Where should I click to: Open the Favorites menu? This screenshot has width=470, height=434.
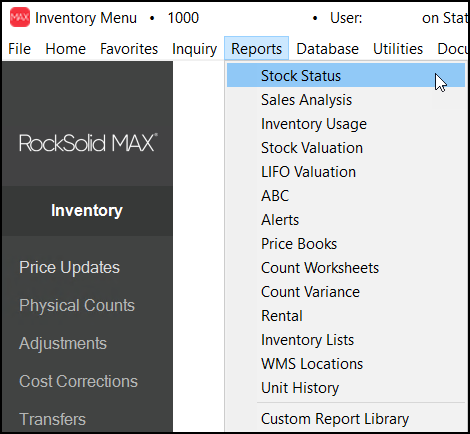tap(129, 49)
